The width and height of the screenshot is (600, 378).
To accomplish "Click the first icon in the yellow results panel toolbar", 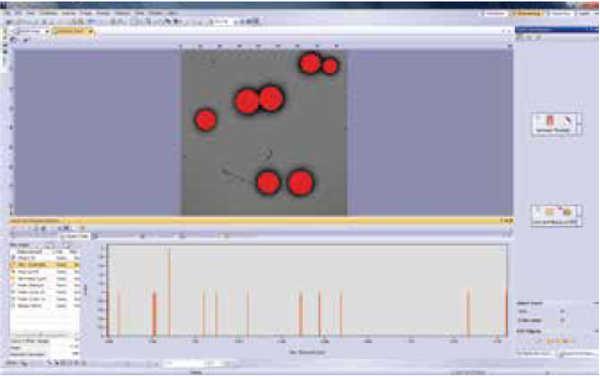I will click(14, 228).
